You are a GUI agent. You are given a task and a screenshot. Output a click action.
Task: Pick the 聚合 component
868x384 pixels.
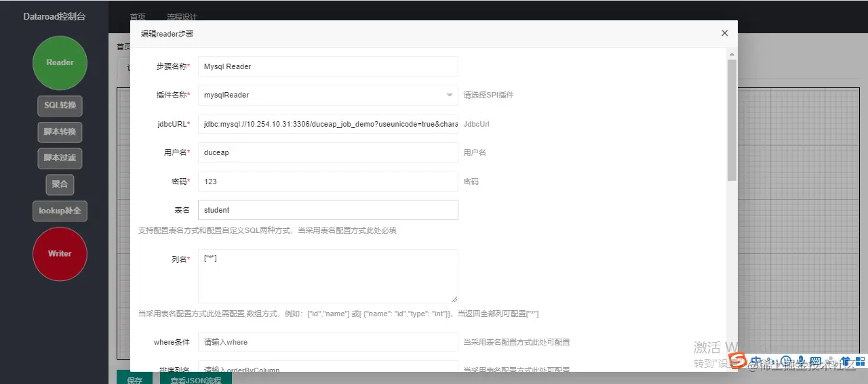coord(60,184)
